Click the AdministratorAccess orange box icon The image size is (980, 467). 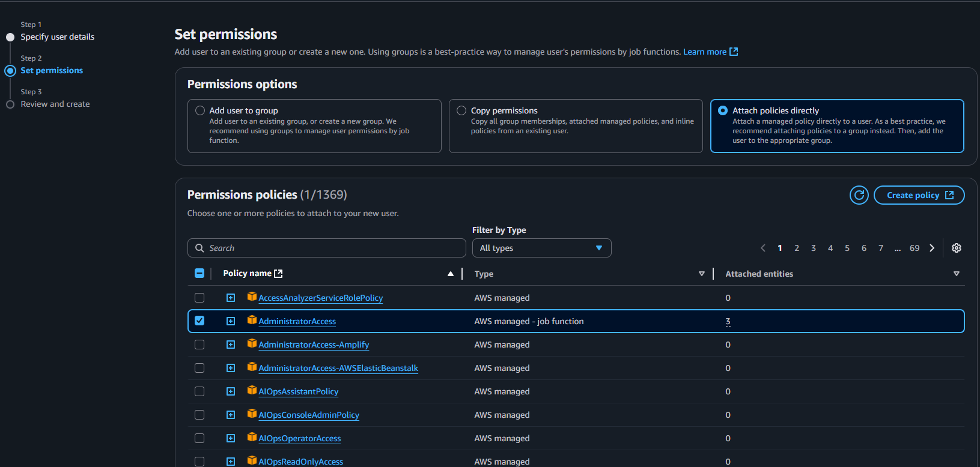click(252, 321)
